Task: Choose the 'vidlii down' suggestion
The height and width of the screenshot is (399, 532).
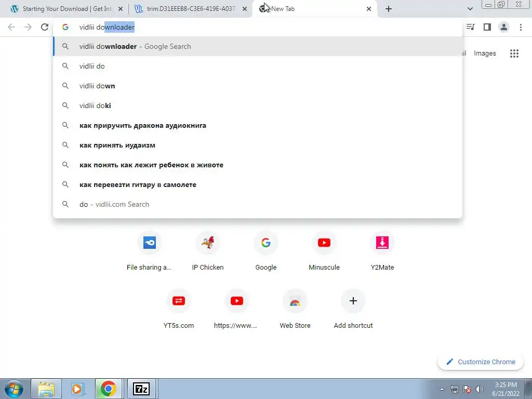Action: pos(258,86)
